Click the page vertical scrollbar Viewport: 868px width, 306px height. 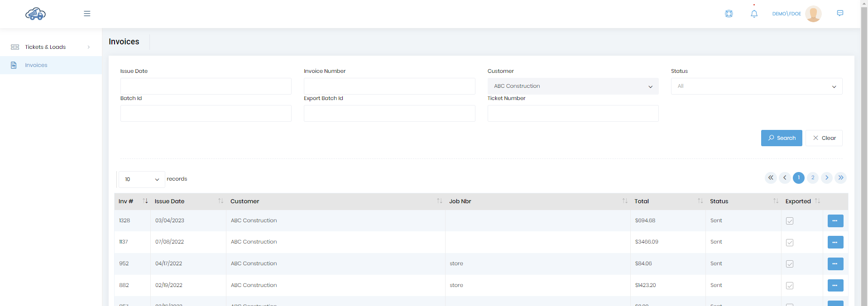864,153
